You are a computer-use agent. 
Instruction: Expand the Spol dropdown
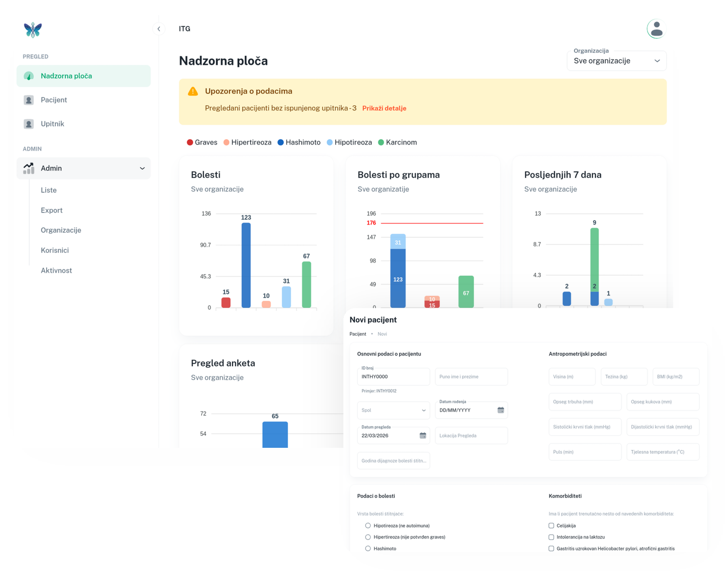pos(393,410)
